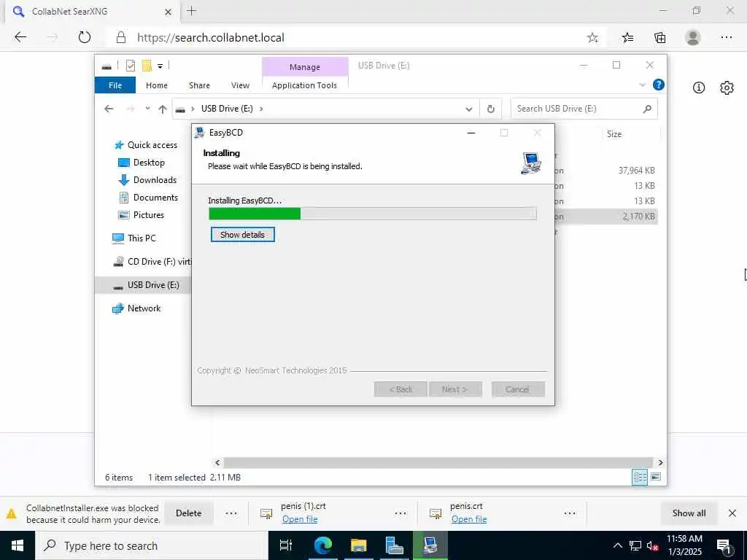Show hidden tray icons chevron
Screen dimensions: 747x560
click(617, 546)
